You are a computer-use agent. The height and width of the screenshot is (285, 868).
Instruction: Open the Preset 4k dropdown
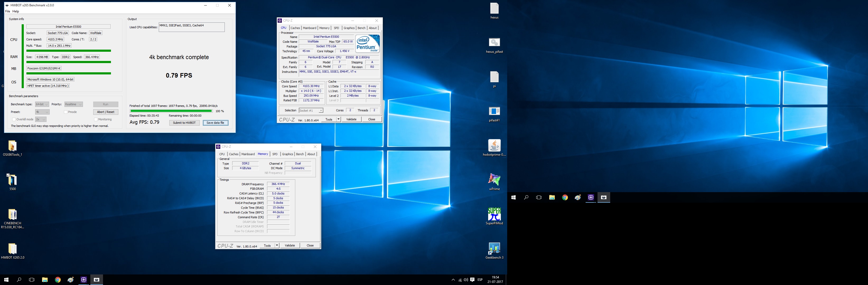coord(43,112)
